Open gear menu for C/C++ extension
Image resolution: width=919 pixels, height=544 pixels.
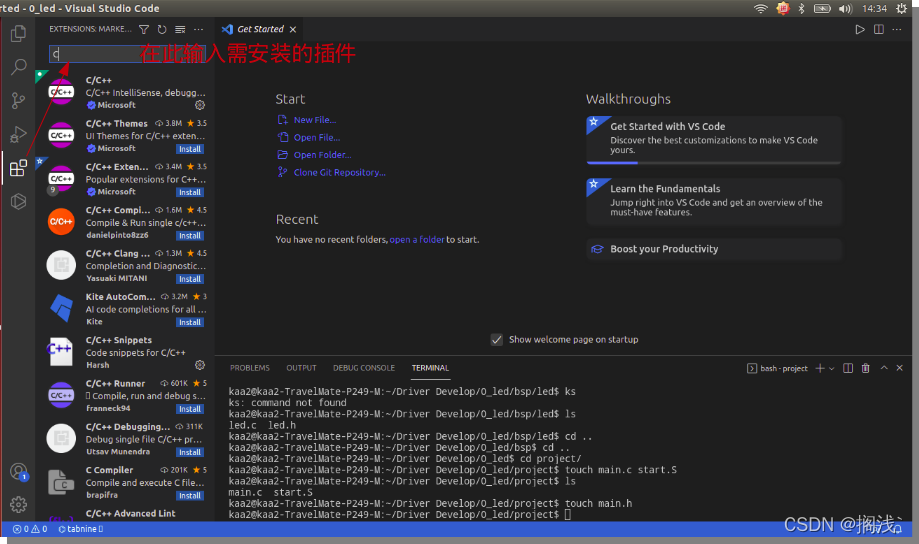point(200,105)
